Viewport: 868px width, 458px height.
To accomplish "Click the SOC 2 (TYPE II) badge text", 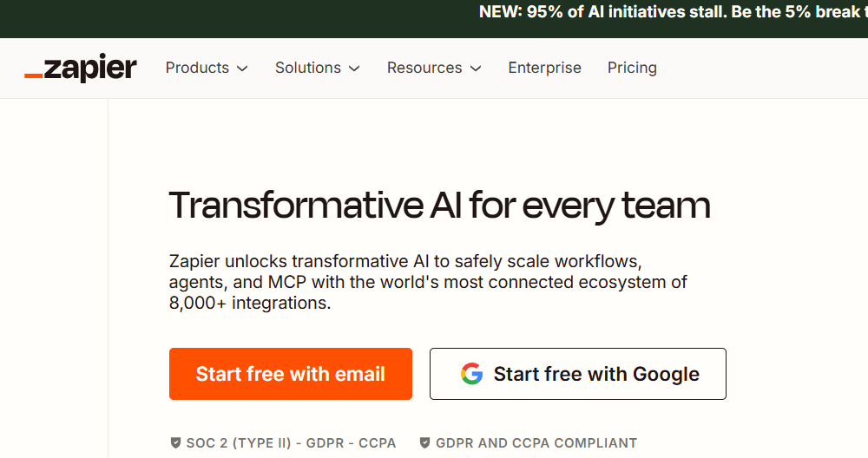I will tap(291, 443).
